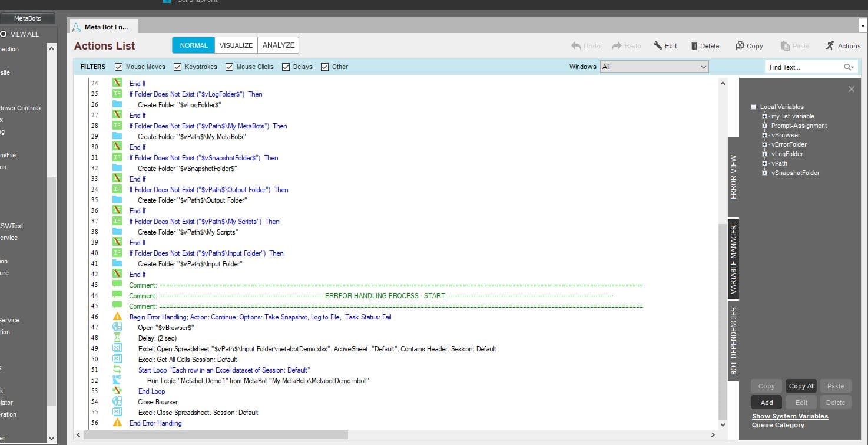This screenshot has height=445, width=868.
Task: Expand the vBrowser variable node
Action: coord(765,135)
